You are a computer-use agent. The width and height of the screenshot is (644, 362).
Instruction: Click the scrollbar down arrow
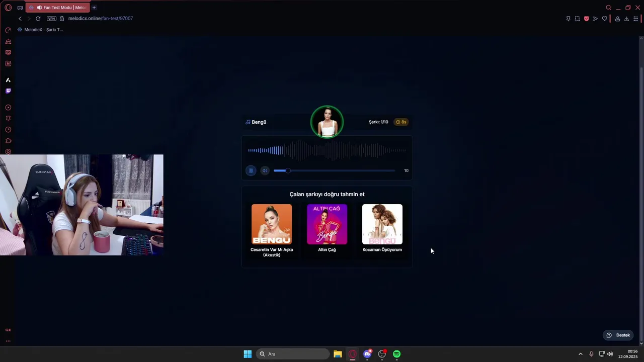pyautogui.click(x=641, y=343)
